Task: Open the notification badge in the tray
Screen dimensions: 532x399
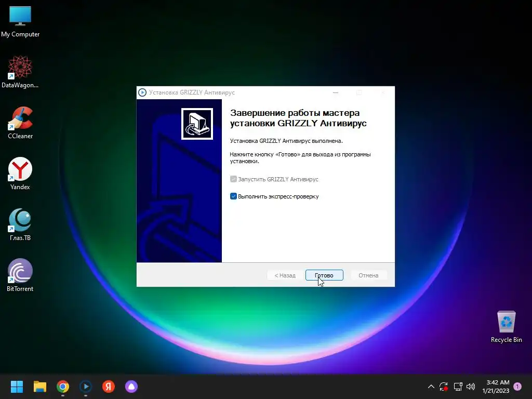Action: pyautogui.click(x=517, y=387)
